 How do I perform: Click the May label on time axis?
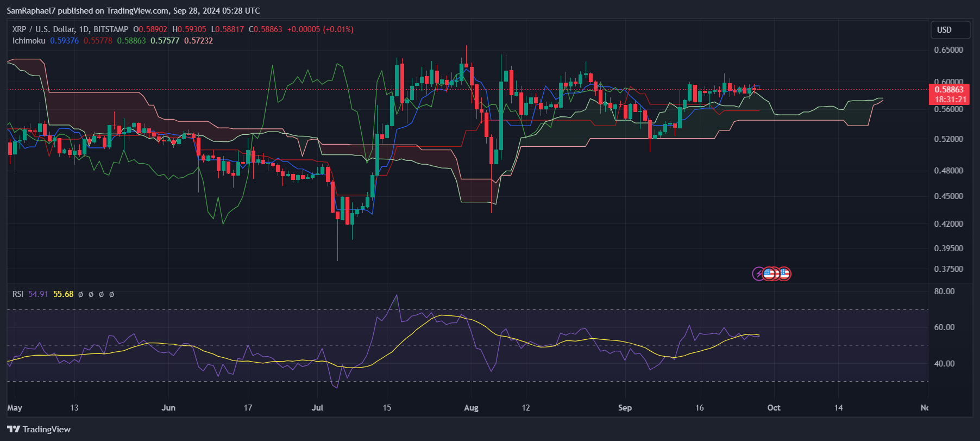click(15, 408)
